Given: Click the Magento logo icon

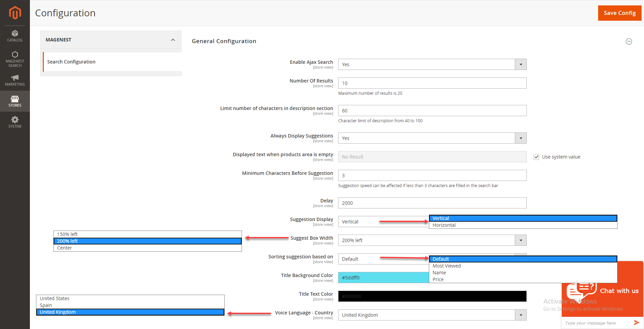Looking at the screenshot, I should click(x=15, y=13).
